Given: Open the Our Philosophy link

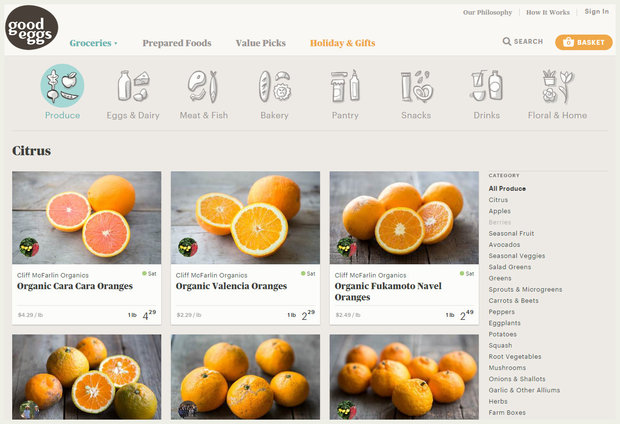Looking at the screenshot, I should coord(487,12).
